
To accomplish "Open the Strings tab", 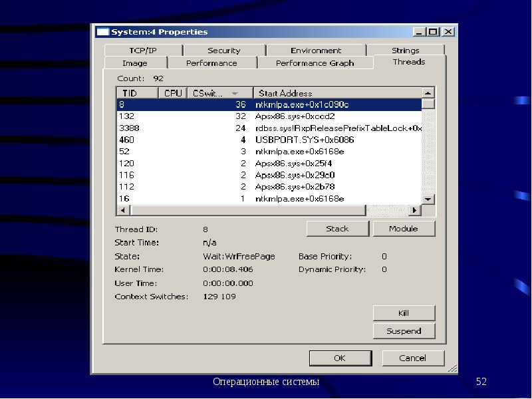I will (x=405, y=51).
